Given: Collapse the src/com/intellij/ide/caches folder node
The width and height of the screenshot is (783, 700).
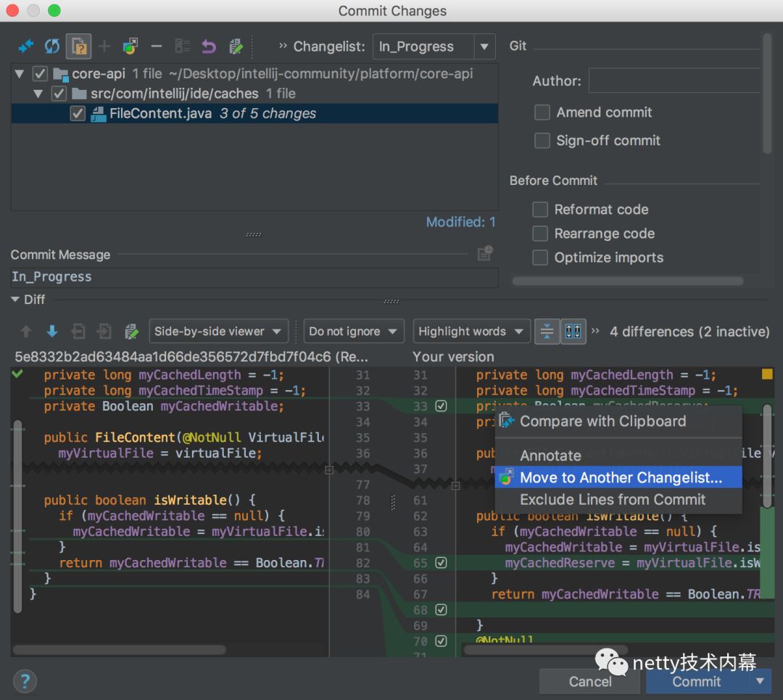Looking at the screenshot, I should point(38,94).
